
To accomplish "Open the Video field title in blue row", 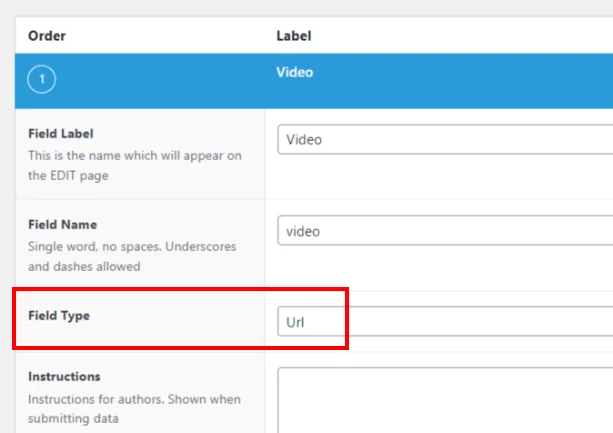I will tap(294, 72).
